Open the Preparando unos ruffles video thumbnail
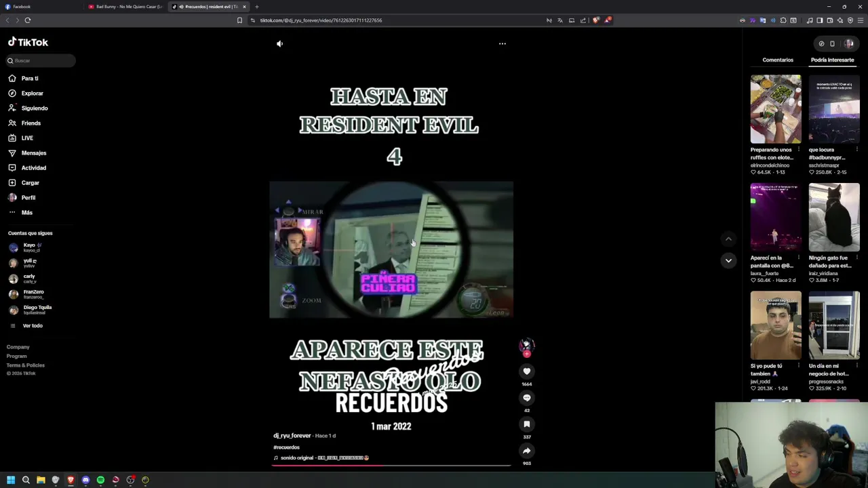This screenshot has height=488, width=868. (x=776, y=109)
